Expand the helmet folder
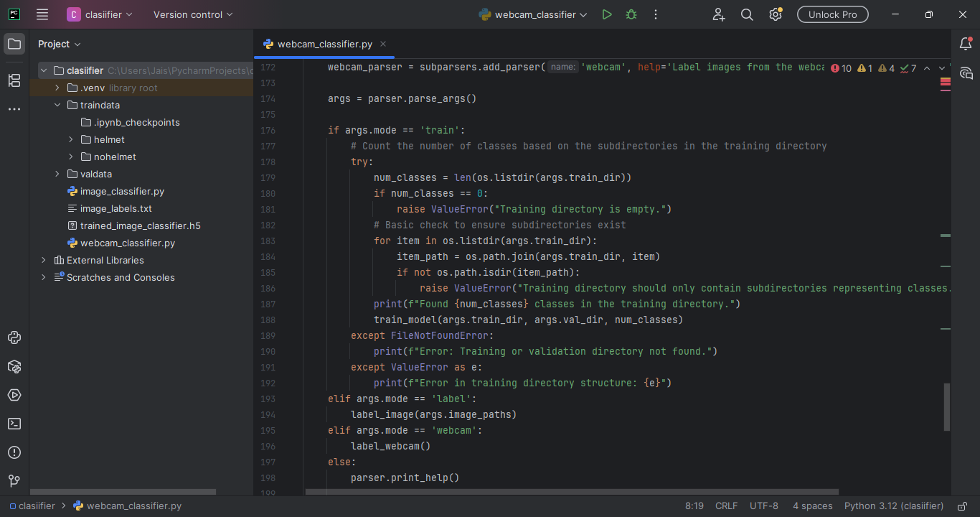Screen dimensions: 980x517 [71, 139]
